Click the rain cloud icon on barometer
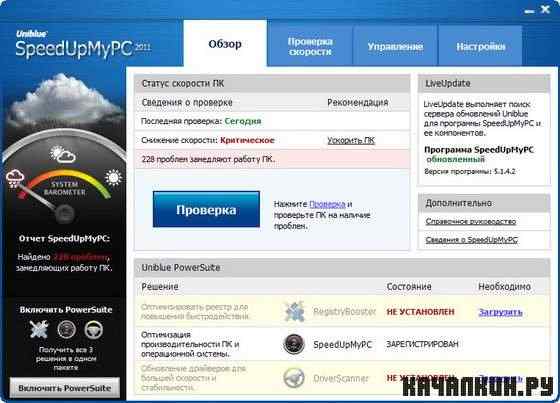 (15, 179)
